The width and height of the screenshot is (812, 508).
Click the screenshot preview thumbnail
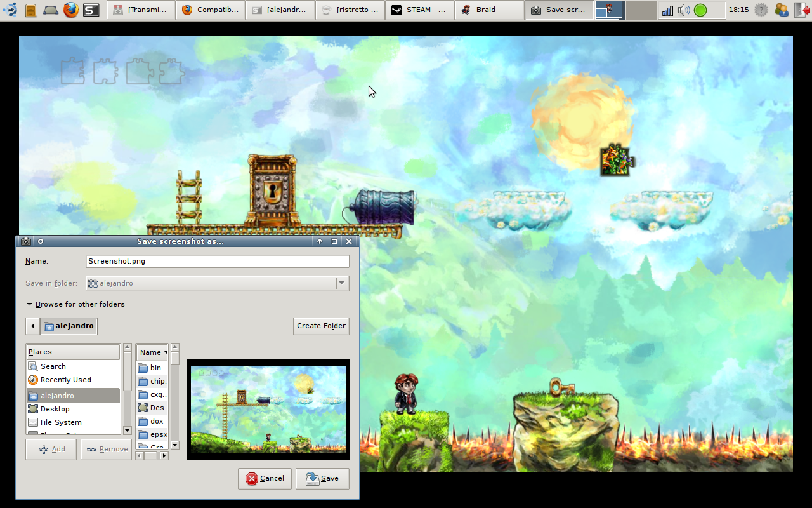[x=268, y=410]
